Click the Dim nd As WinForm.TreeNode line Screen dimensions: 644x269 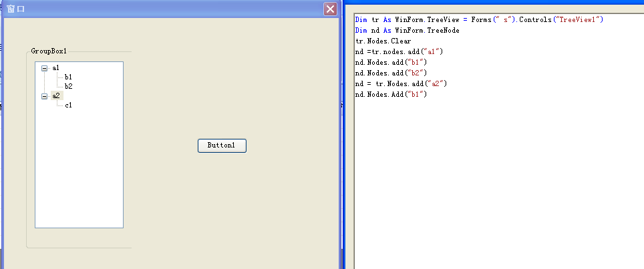click(x=408, y=30)
